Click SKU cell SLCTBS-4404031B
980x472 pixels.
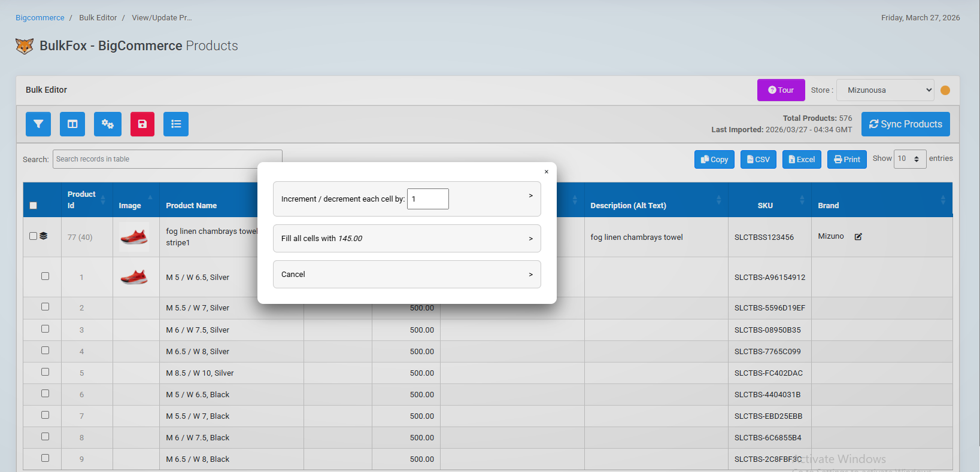pyautogui.click(x=767, y=395)
